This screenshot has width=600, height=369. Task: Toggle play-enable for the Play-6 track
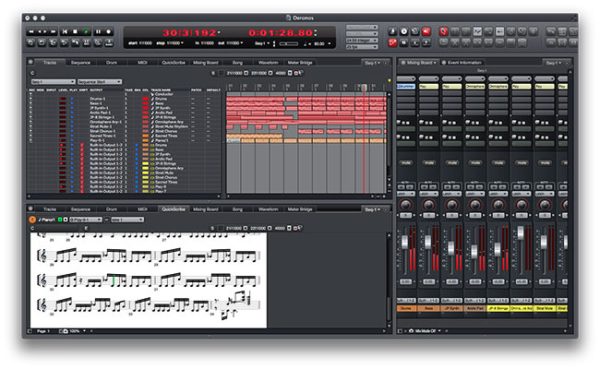[x=72, y=187]
